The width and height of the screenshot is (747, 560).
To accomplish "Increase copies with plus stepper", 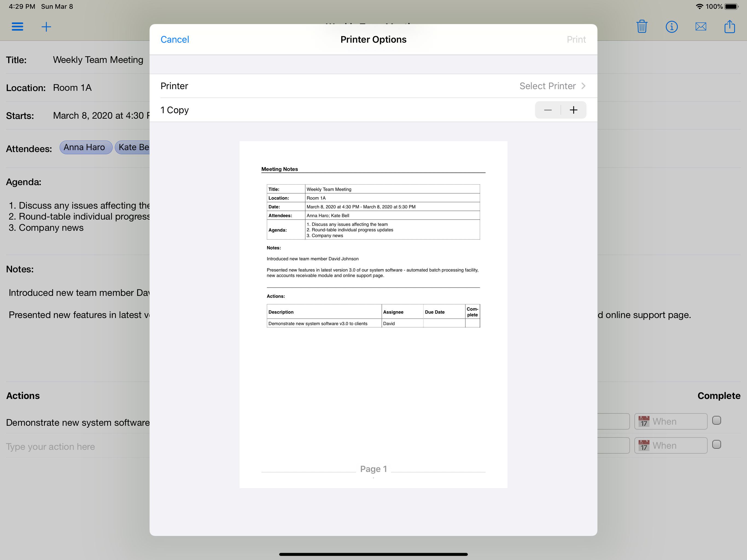I will tap(573, 110).
